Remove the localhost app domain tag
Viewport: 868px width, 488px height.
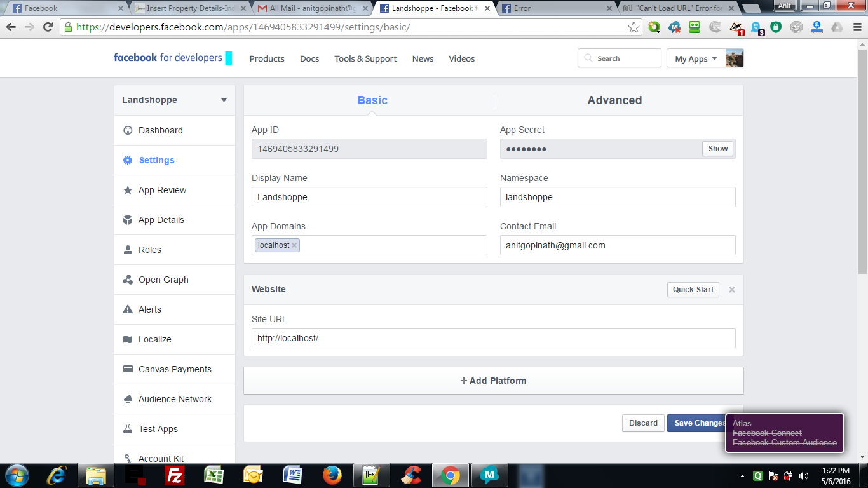pos(294,245)
